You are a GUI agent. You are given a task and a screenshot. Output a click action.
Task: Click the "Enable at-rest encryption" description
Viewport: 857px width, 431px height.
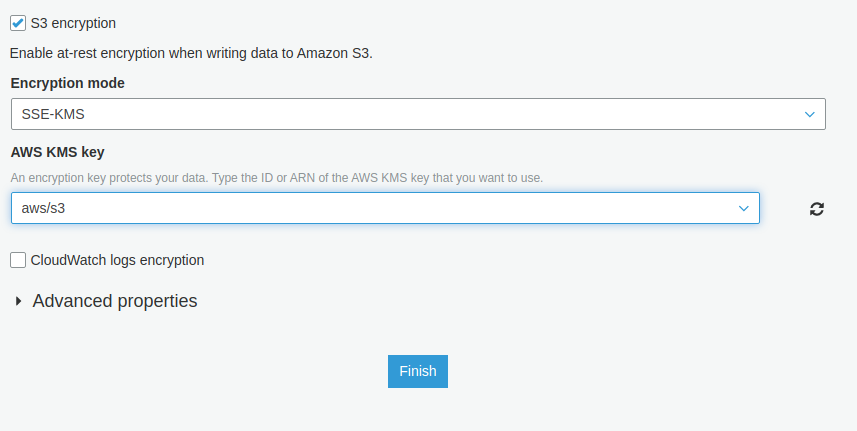[x=191, y=53]
